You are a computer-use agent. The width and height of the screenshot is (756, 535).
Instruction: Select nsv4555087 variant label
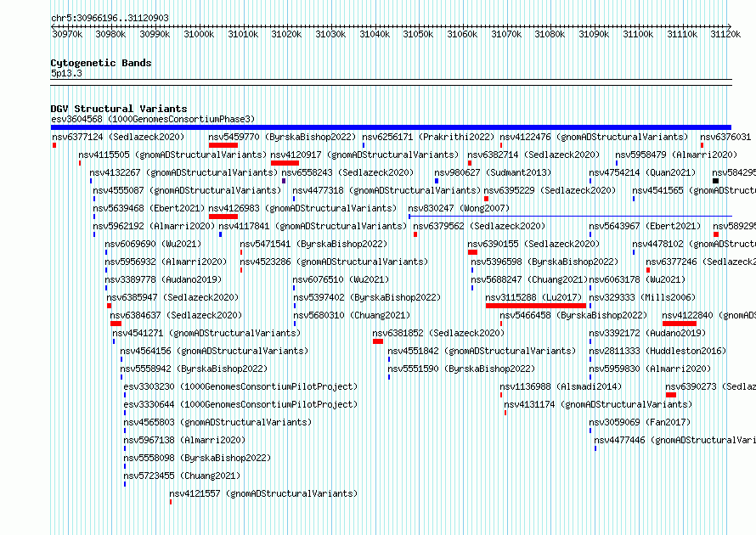187,190
